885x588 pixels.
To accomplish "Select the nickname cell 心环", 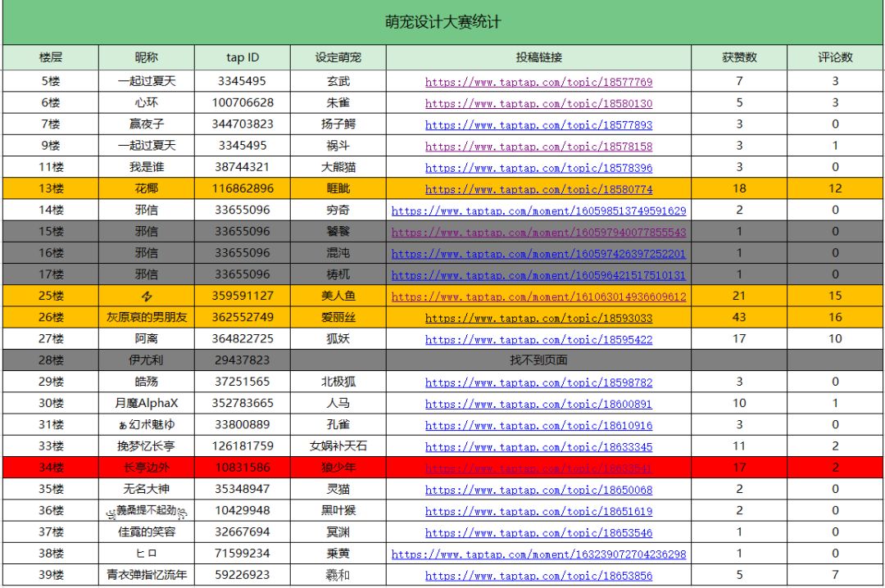I will click(x=147, y=102).
